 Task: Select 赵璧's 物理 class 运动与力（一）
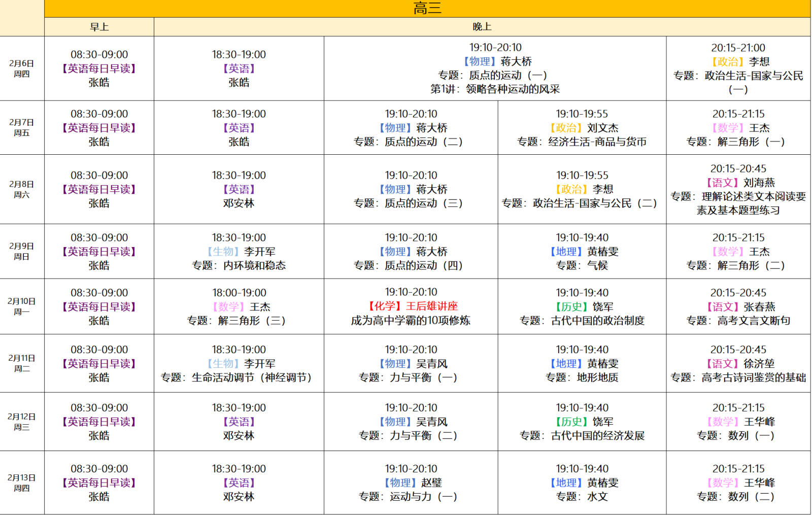point(411,483)
